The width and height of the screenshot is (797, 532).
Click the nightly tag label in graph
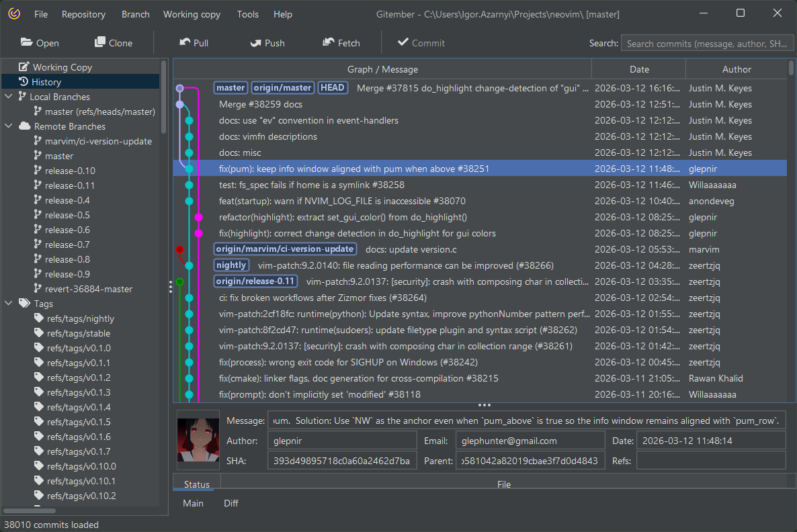tap(231, 265)
